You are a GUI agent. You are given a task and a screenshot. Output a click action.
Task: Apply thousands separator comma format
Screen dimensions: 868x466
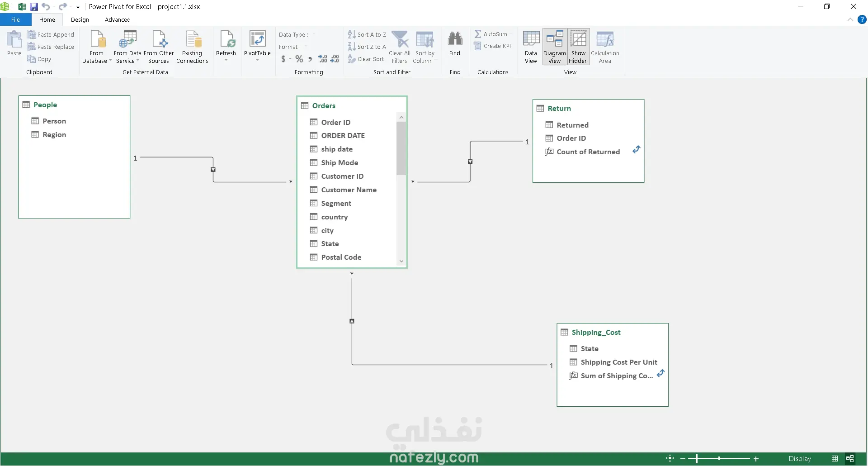(310, 59)
